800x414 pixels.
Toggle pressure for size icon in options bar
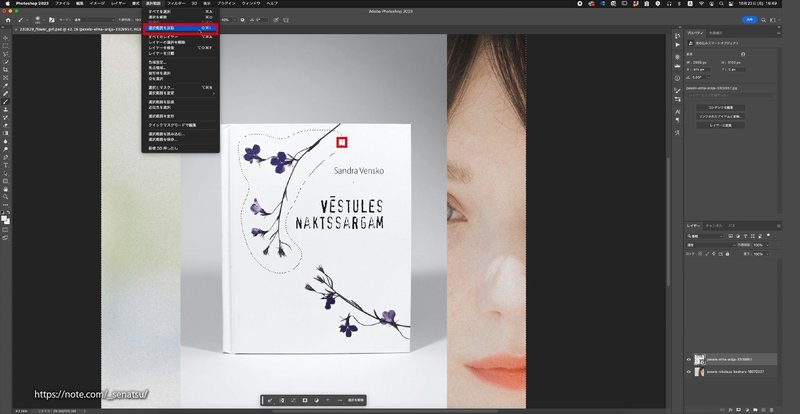pos(276,20)
